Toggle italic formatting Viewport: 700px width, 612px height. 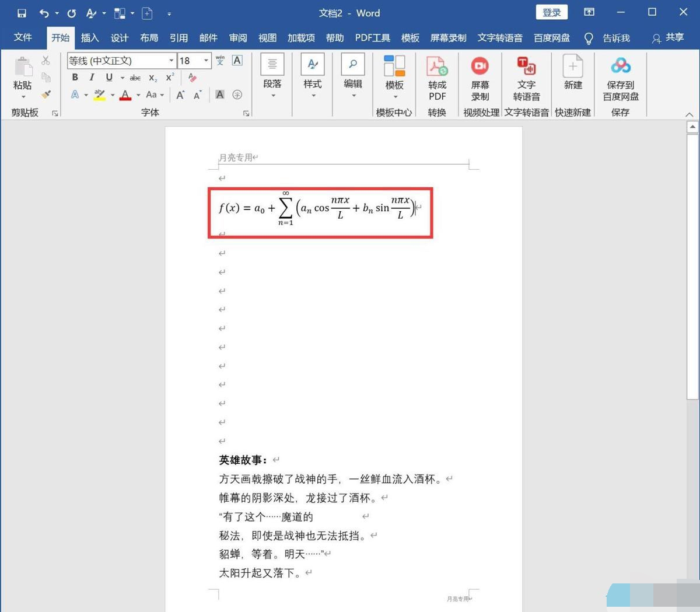tap(92, 78)
